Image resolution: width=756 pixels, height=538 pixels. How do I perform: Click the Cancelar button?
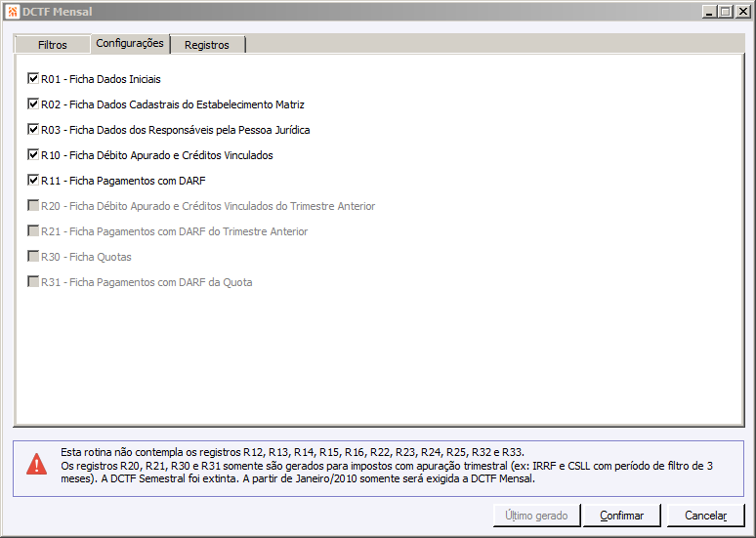pyautogui.click(x=706, y=516)
